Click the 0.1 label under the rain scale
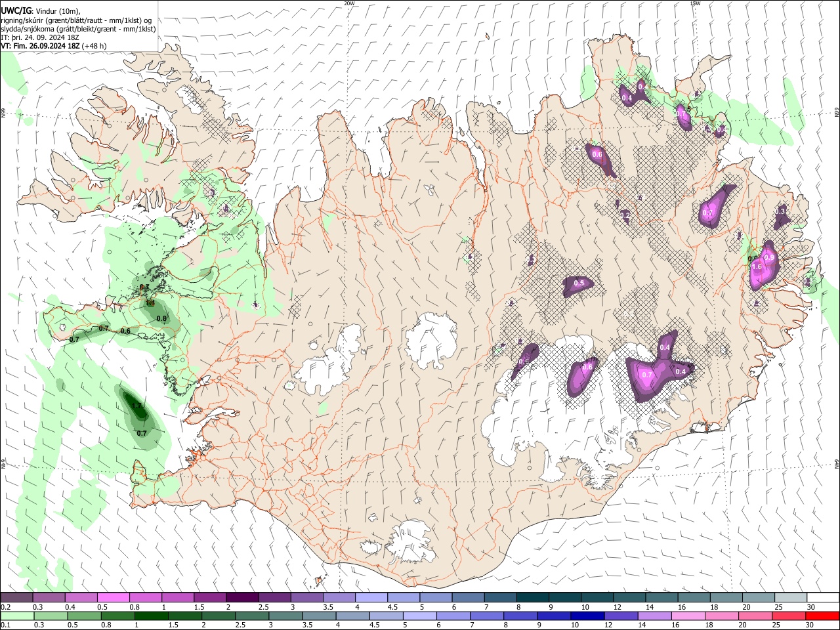The height and width of the screenshot is (630, 840). (5, 625)
